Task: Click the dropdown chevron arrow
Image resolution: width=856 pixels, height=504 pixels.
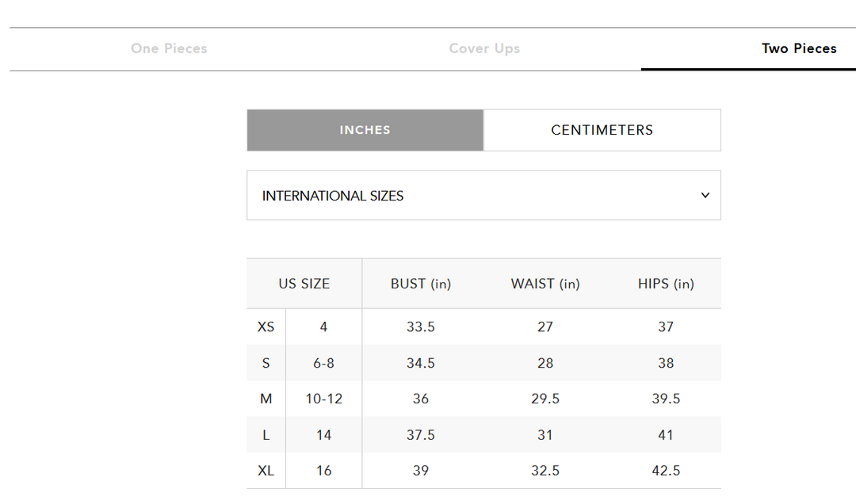Action: coord(705,196)
